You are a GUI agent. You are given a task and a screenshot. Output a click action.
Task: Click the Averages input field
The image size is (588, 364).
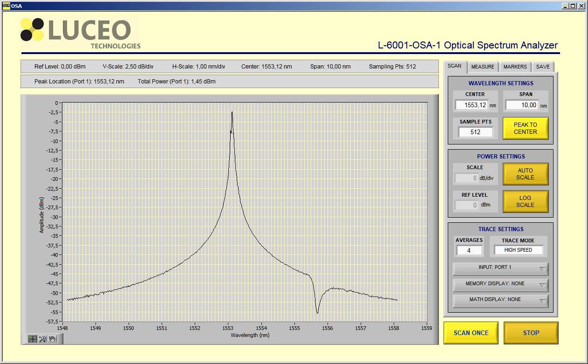click(469, 250)
